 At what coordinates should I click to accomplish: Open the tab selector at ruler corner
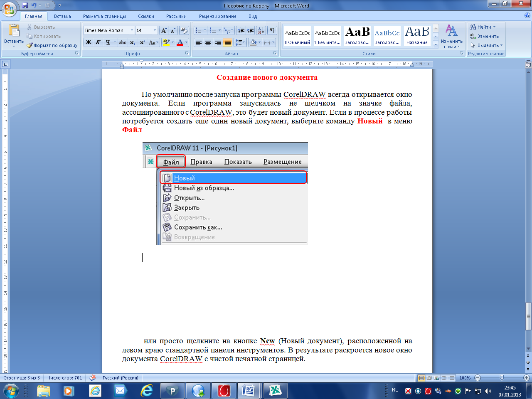pos(5,64)
